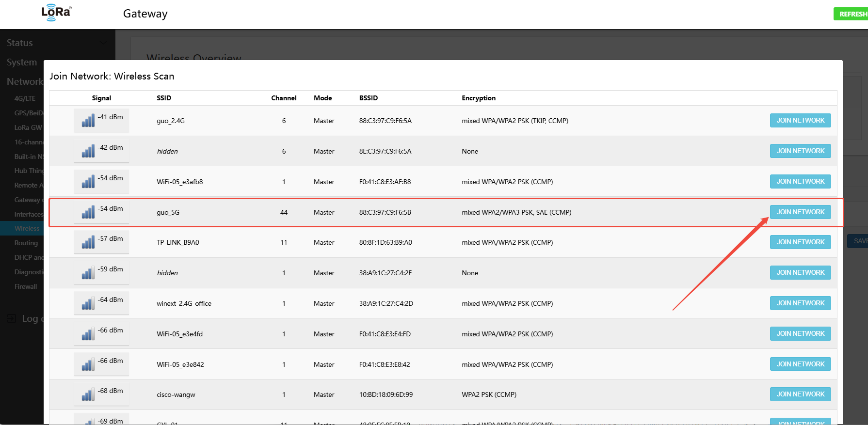
Task: Click signal icon for TP-LINK_B9A0 network
Action: pyautogui.click(x=88, y=242)
